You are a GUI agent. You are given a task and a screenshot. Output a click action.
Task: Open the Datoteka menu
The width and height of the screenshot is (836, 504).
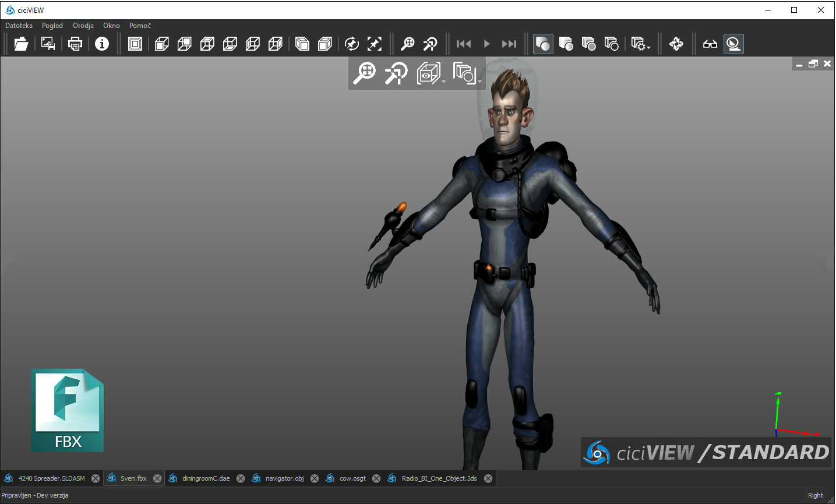pos(19,26)
